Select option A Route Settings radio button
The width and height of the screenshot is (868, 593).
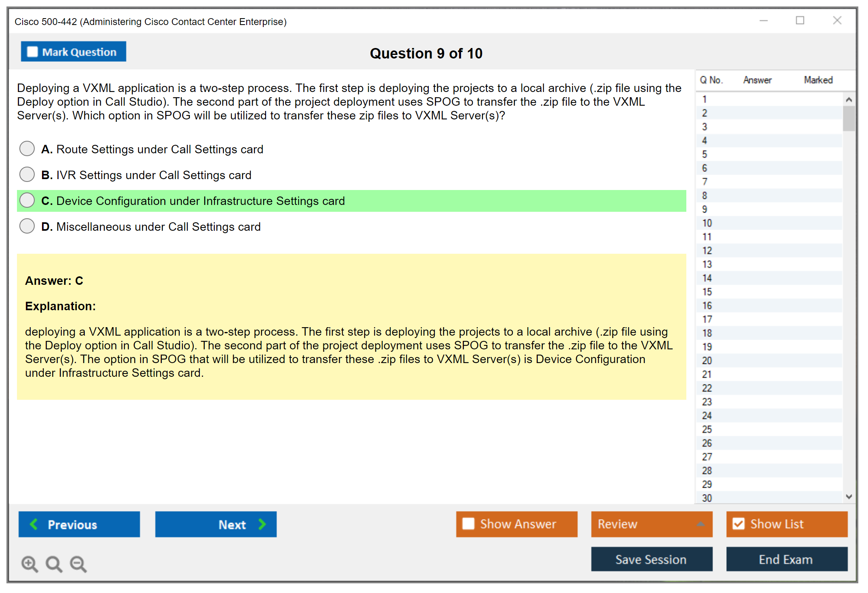coord(27,148)
